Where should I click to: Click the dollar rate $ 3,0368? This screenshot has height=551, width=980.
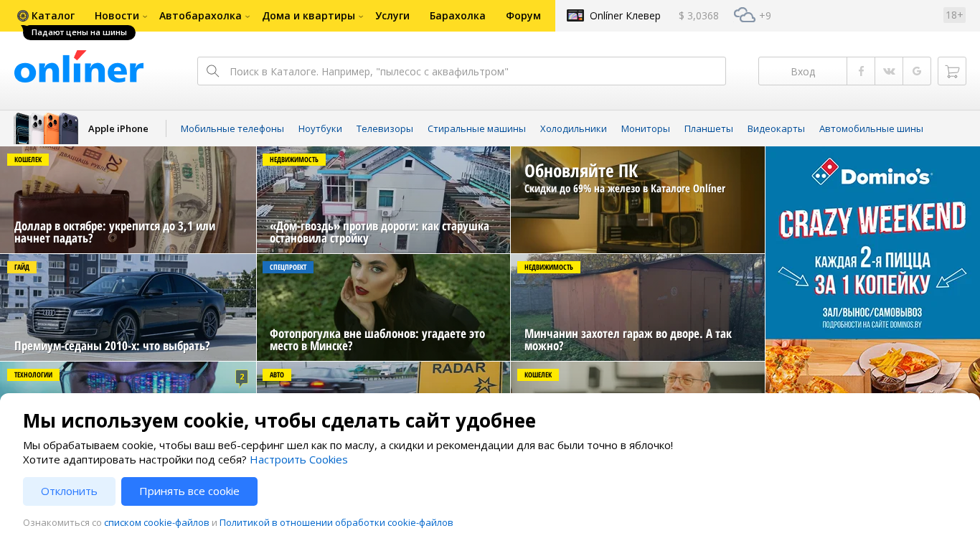point(699,16)
